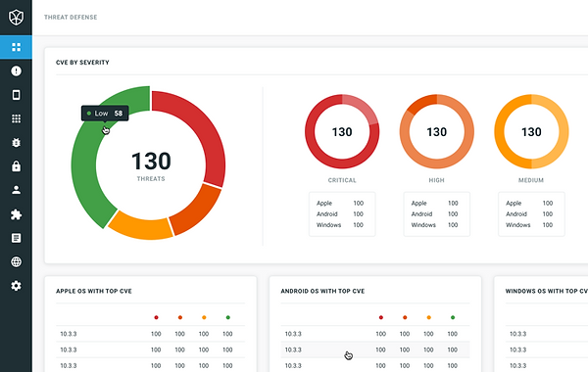Click the dark orange dot in the Android table header
Image resolution: width=588 pixels, height=372 pixels.
405,317
